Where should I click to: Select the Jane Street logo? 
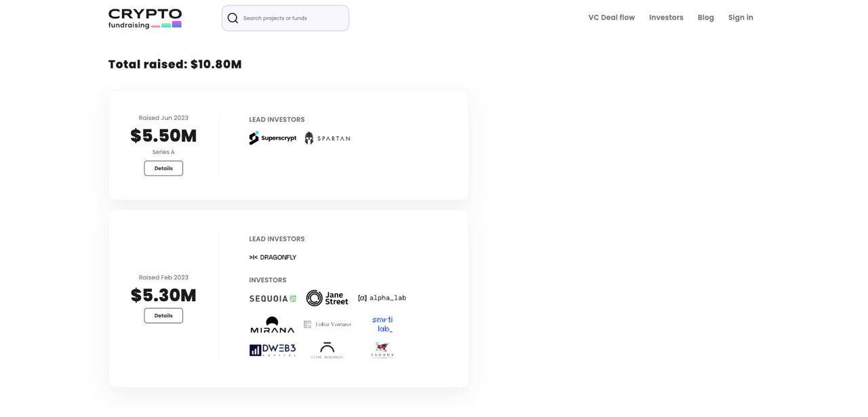[x=327, y=298]
